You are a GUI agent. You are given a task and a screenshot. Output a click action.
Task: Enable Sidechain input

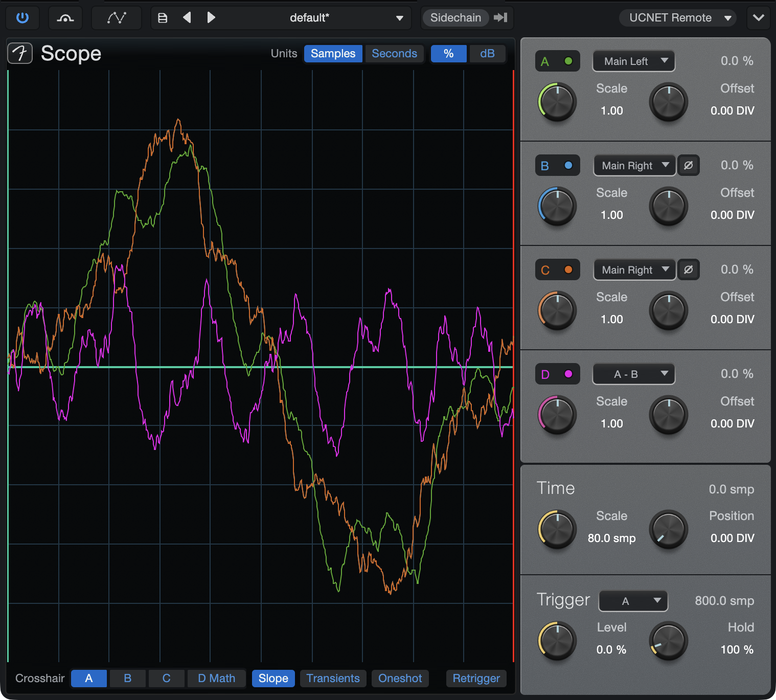coord(455,18)
